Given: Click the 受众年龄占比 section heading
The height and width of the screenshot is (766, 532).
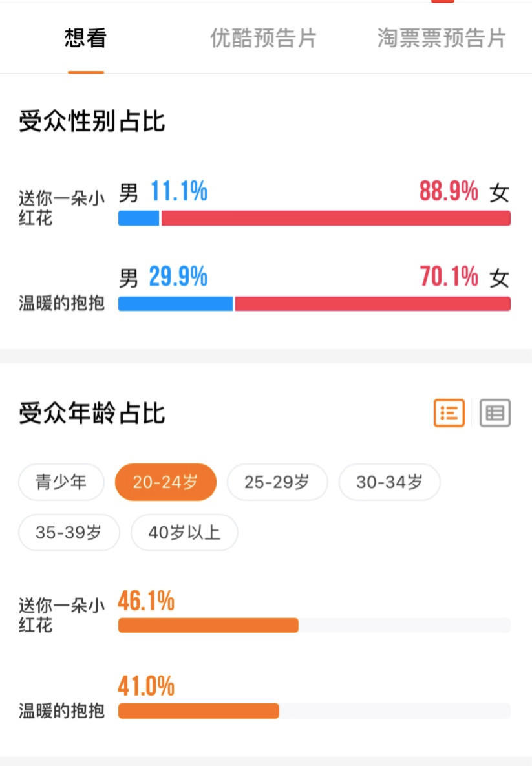Looking at the screenshot, I should (92, 413).
